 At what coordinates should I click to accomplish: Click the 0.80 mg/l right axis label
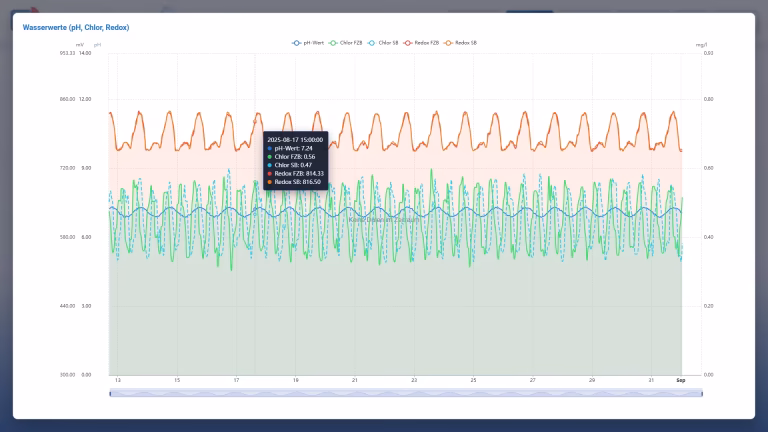click(x=708, y=100)
